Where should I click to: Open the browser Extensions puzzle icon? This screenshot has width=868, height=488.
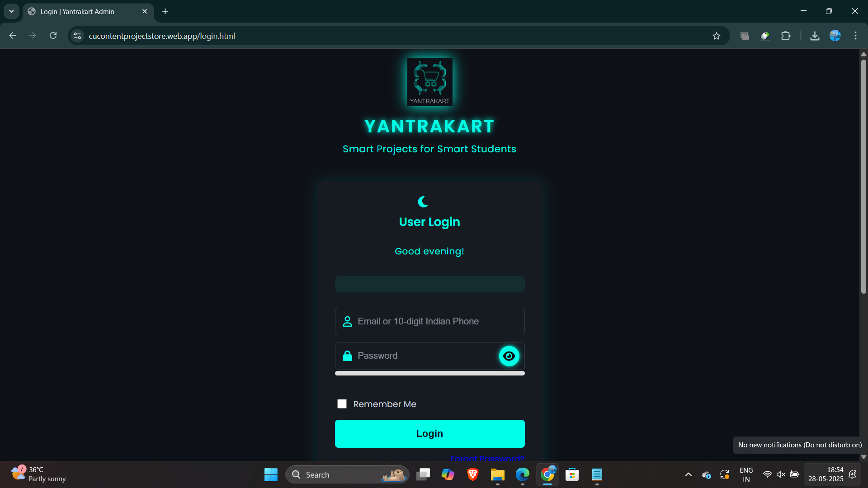point(786,36)
